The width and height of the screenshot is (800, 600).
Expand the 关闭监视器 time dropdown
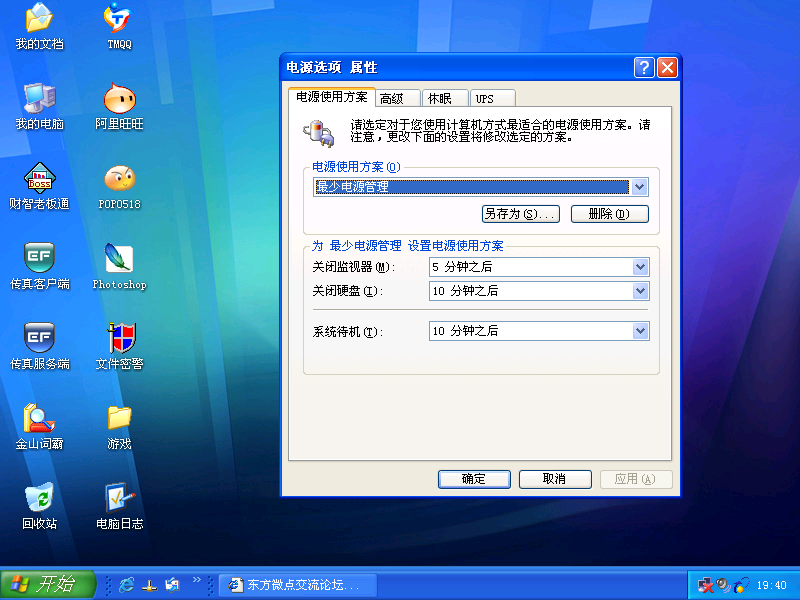point(640,267)
